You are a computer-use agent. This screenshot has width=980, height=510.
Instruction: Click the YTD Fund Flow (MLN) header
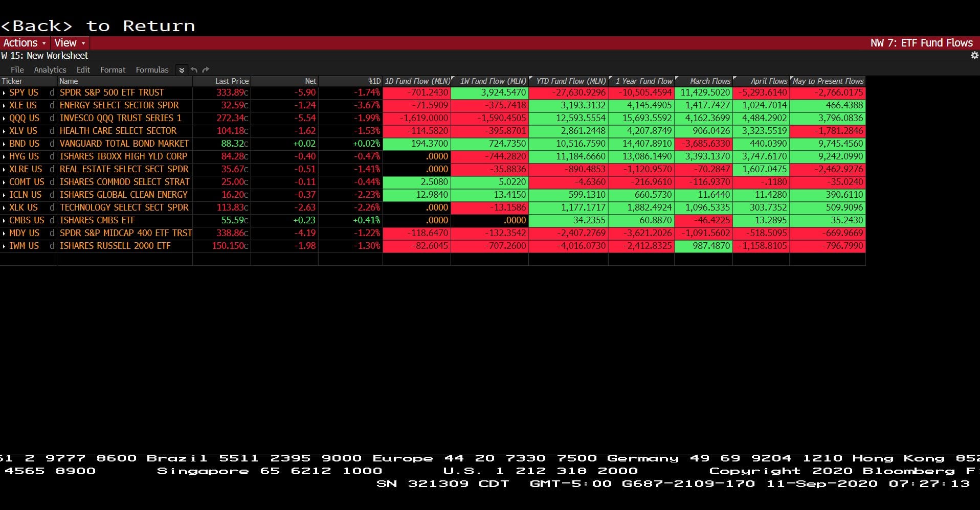point(569,81)
